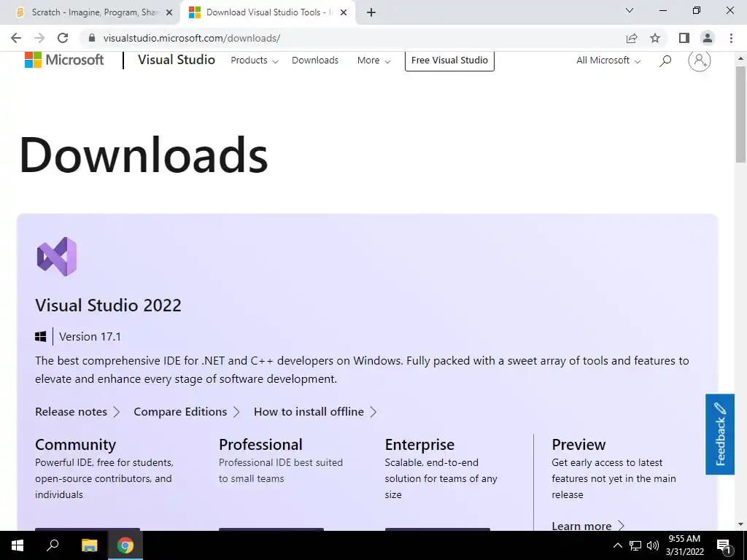Click the Visual Studio brand link
The height and width of the screenshot is (560, 747).
[177, 60]
